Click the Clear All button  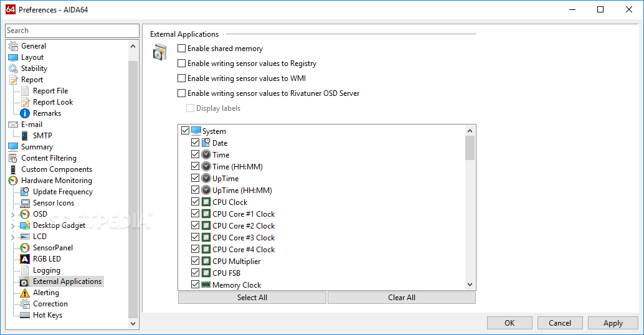[x=402, y=298]
